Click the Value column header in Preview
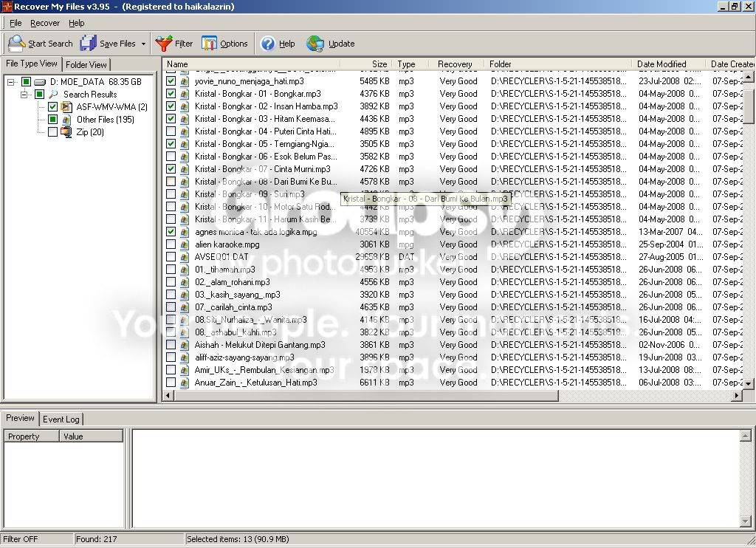 tap(91, 436)
